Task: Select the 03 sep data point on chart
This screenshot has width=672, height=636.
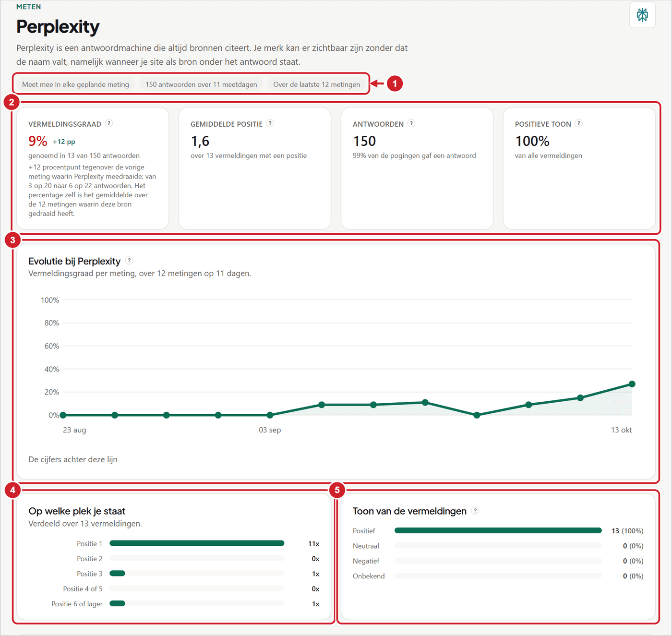Action: click(x=270, y=415)
